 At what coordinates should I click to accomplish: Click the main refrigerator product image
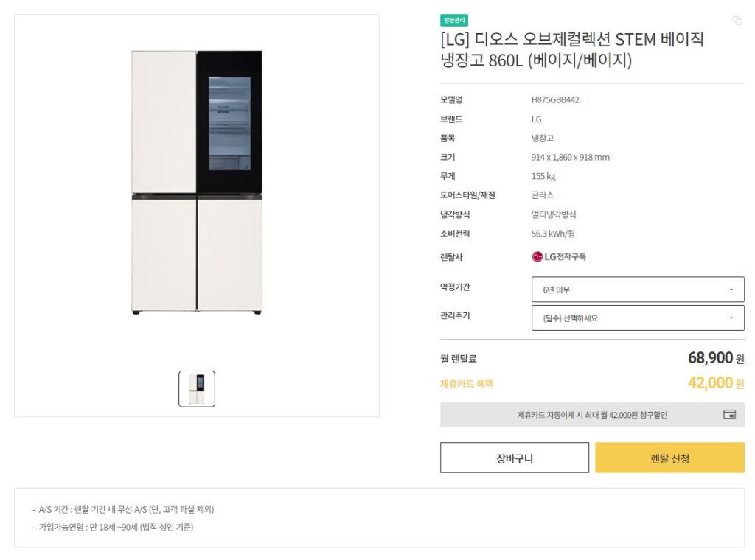196,184
